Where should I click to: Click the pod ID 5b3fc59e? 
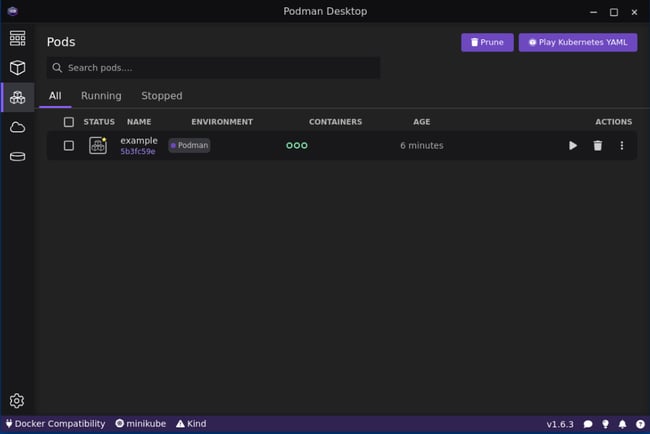point(138,151)
